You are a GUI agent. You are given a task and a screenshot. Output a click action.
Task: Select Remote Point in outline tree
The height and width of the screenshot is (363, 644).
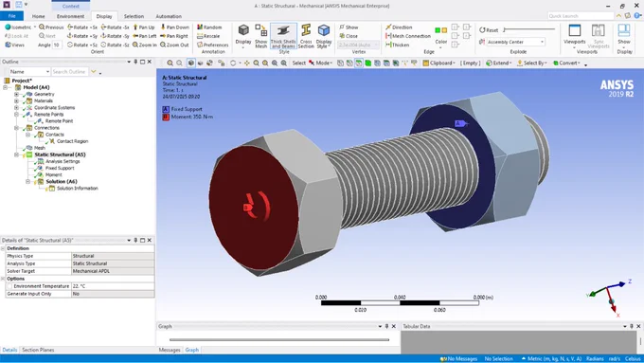59,121
